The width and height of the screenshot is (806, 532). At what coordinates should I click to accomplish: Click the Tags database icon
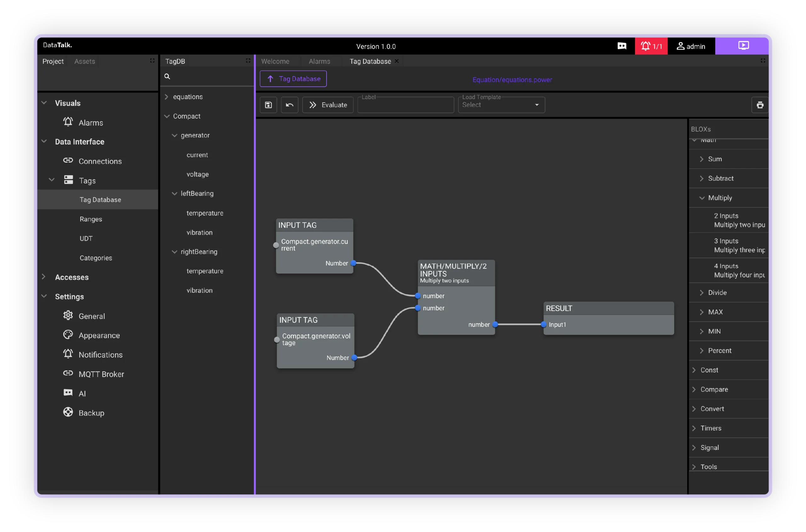pyautogui.click(x=69, y=180)
